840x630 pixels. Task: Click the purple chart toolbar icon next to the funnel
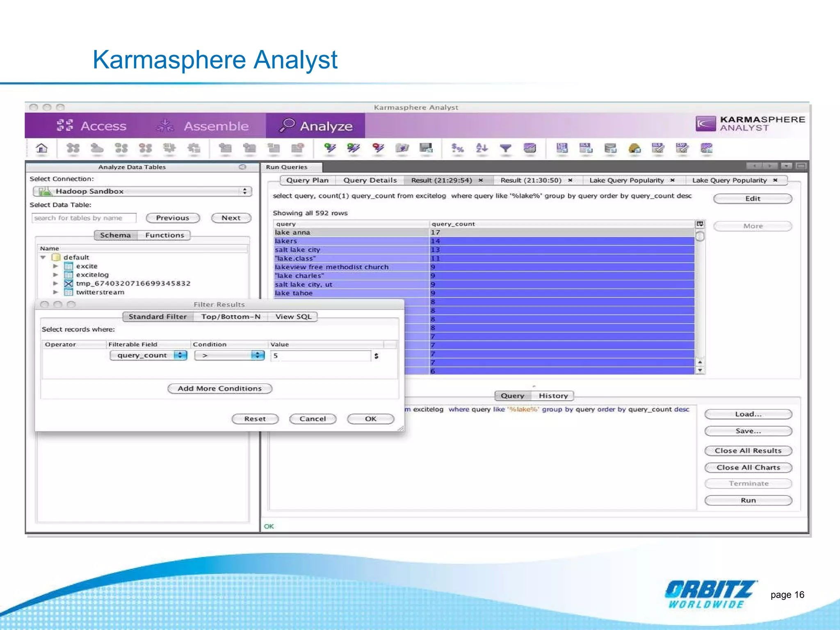point(530,148)
